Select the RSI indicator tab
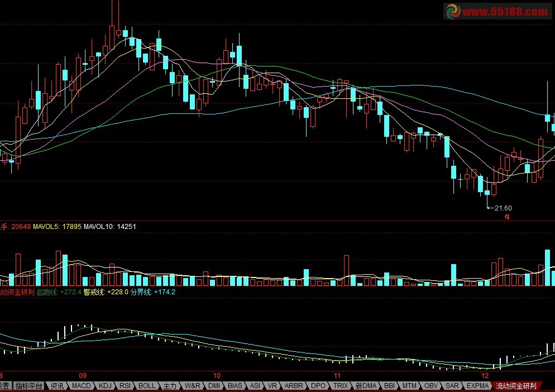The height and width of the screenshot is (392, 555). tap(125, 386)
